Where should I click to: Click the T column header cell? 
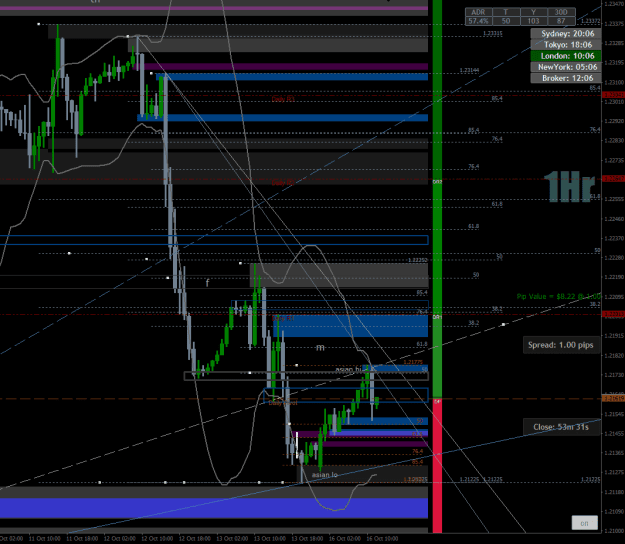tap(506, 12)
